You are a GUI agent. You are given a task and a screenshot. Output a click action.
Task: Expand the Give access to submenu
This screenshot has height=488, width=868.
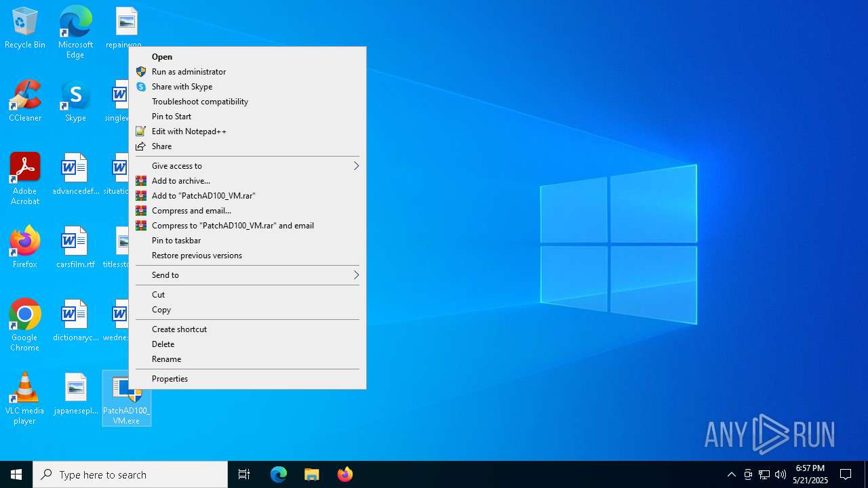(x=248, y=166)
